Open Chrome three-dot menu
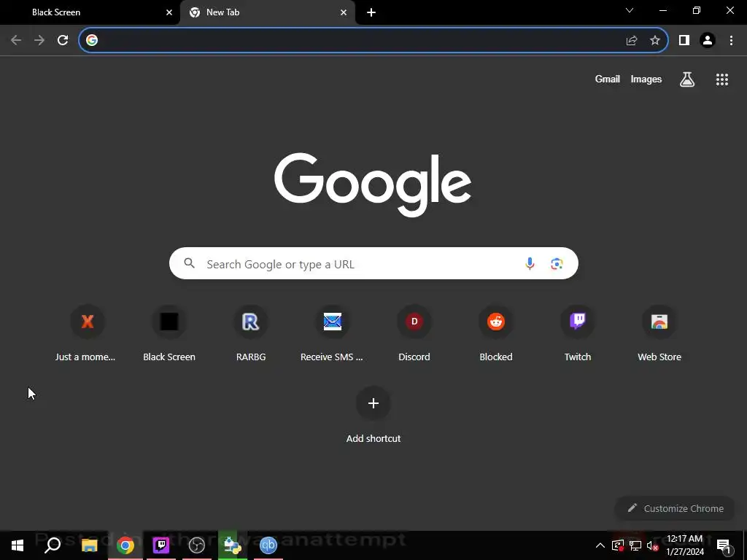747x560 pixels. click(x=731, y=41)
